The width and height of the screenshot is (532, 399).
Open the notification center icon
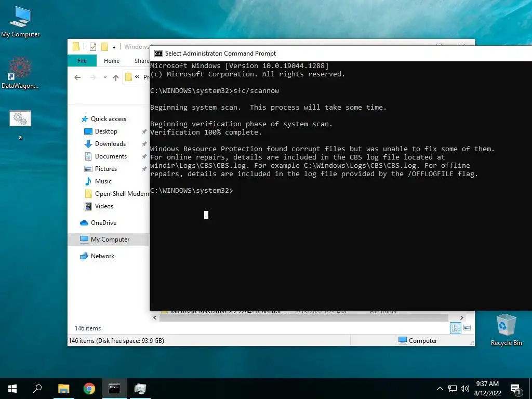pyautogui.click(x=515, y=390)
